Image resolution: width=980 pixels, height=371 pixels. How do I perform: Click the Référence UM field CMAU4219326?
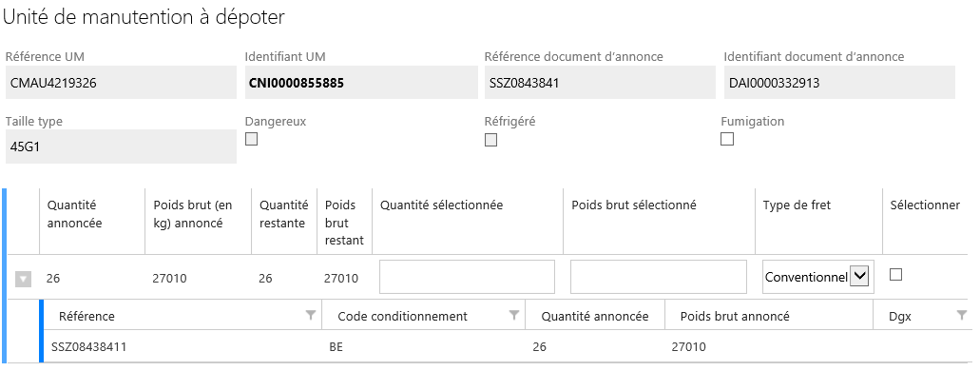(x=122, y=83)
